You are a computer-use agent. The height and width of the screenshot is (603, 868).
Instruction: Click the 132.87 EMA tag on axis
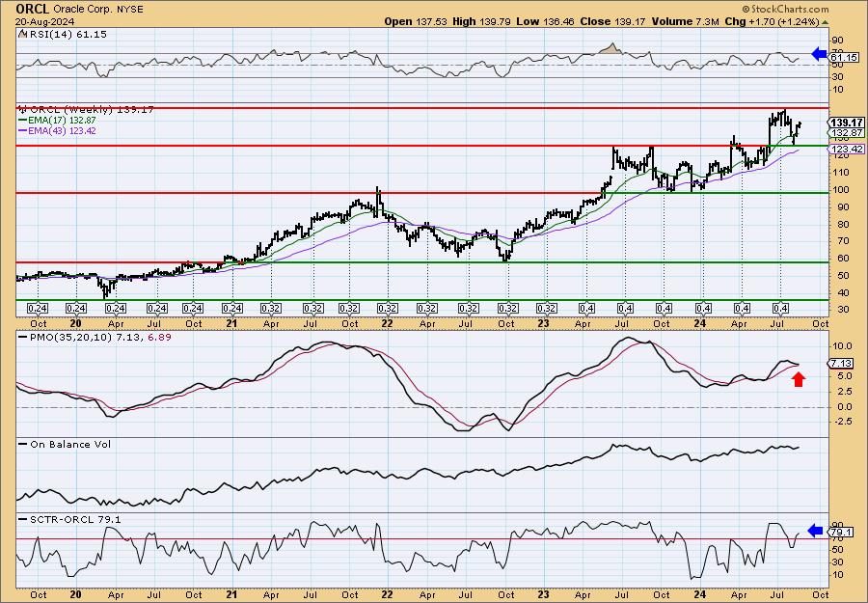(x=847, y=133)
